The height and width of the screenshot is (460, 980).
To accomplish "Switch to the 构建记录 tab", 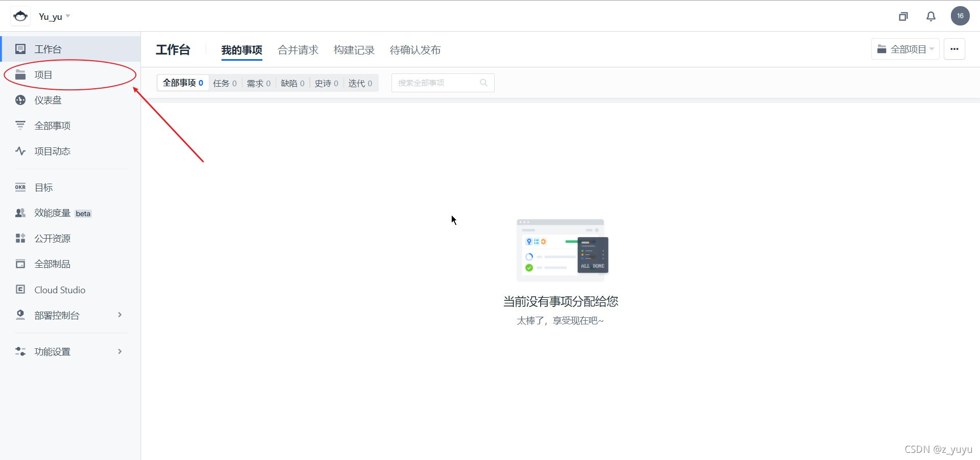I will [x=354, y=49].
